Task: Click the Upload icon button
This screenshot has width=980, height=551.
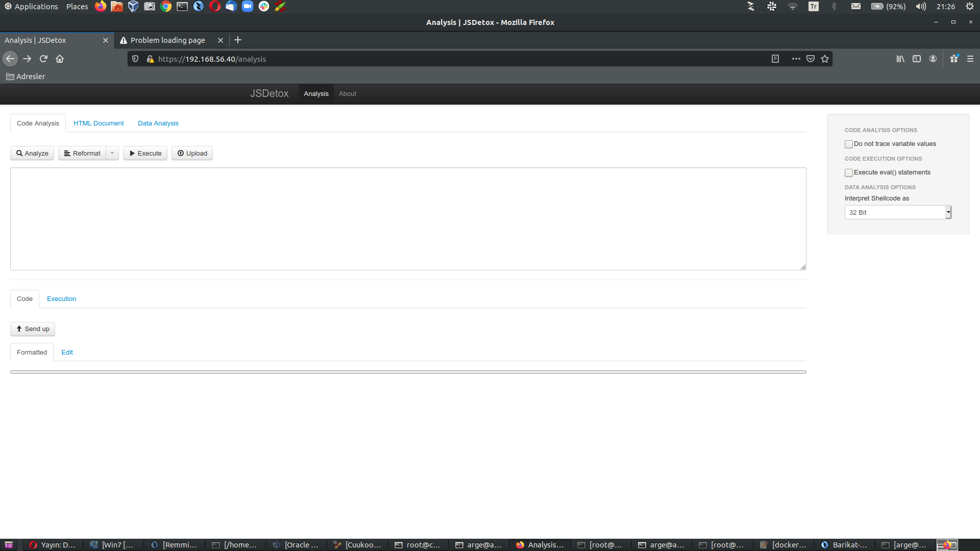Action: (192, 154)
